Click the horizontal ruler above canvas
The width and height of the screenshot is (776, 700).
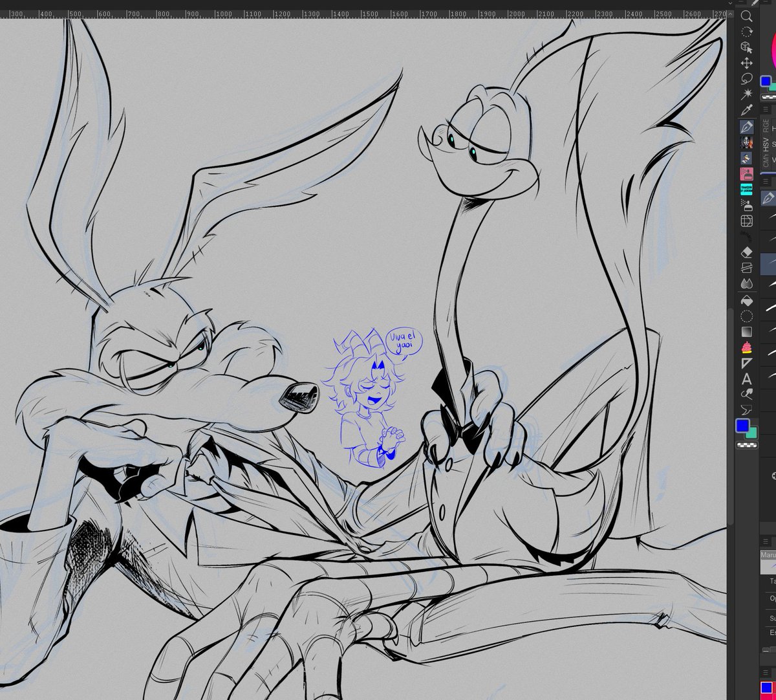coord(363,13)
